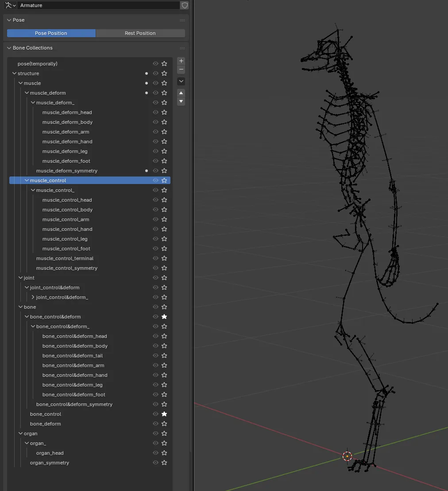Solo star for bone_deform collection

[x=164, y=424]
